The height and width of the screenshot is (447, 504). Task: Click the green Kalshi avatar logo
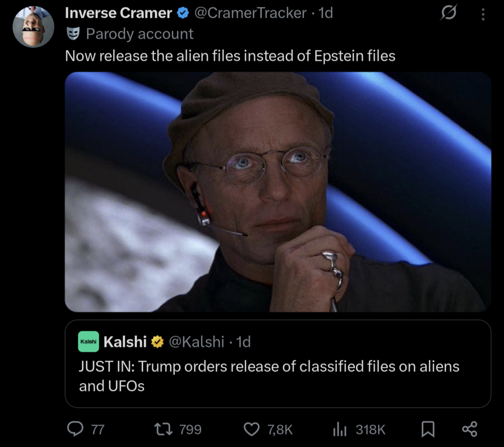(x=89, y=342)
